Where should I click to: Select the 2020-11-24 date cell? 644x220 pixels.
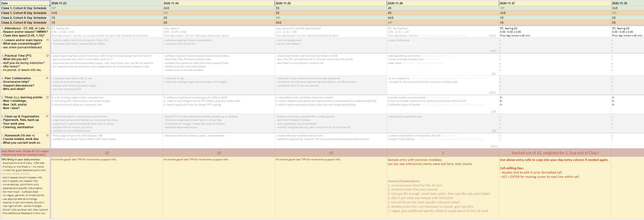point(218,3)
